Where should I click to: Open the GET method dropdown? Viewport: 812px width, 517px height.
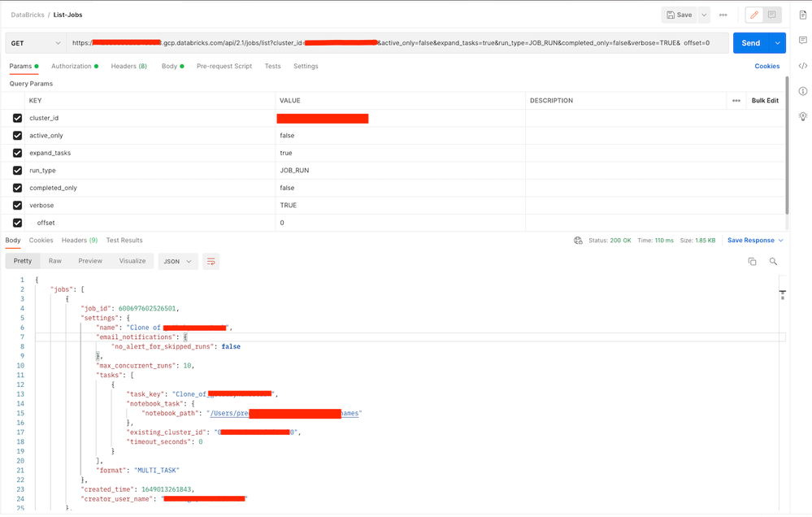36,43
